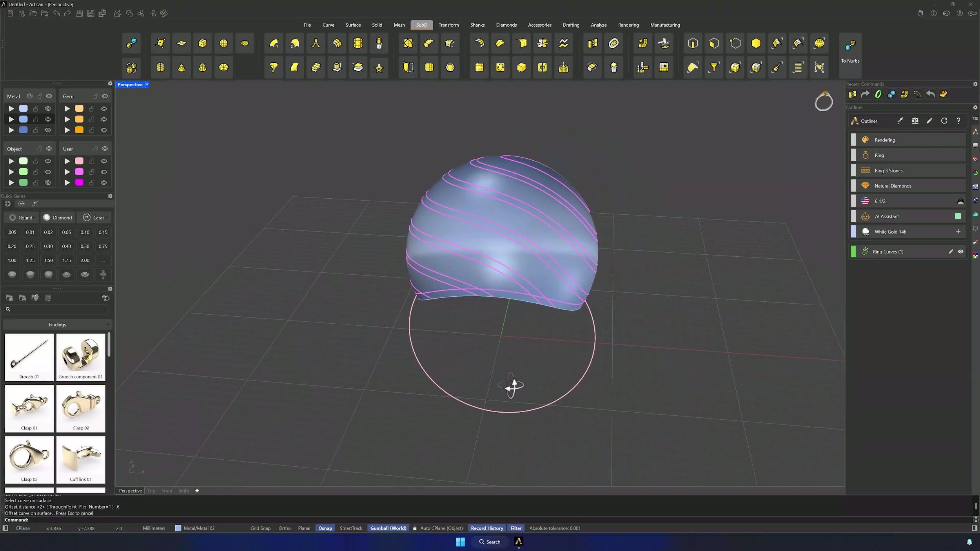Image resolution: width=980 pixels, height=551 pixels.
Task: Click the zigzag wave SubD tool
Action: (x=564, y=43)
